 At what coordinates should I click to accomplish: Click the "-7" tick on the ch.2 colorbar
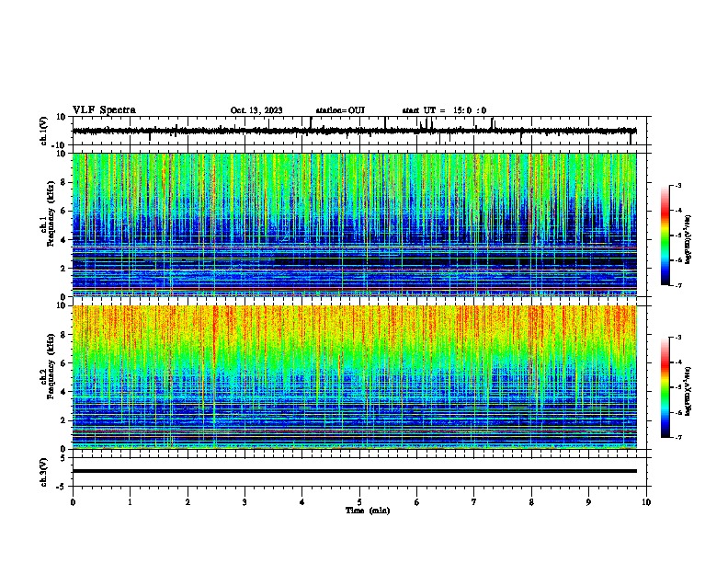pyautogui.click(x=678, y=437)
